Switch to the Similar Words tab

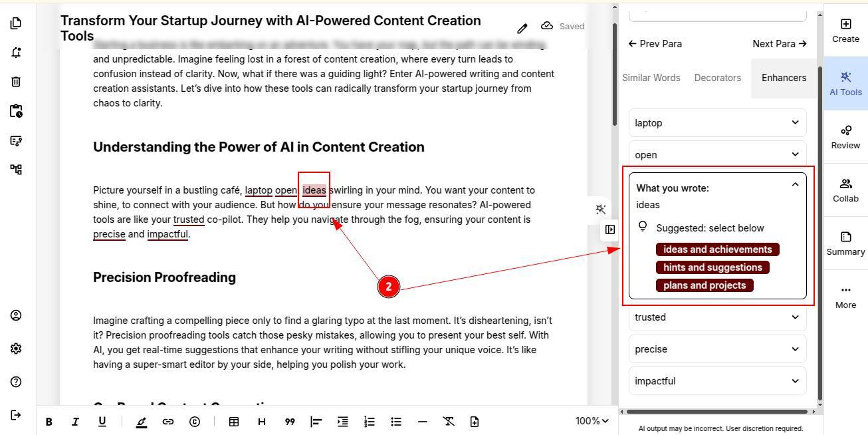click(x=651, y=78)
